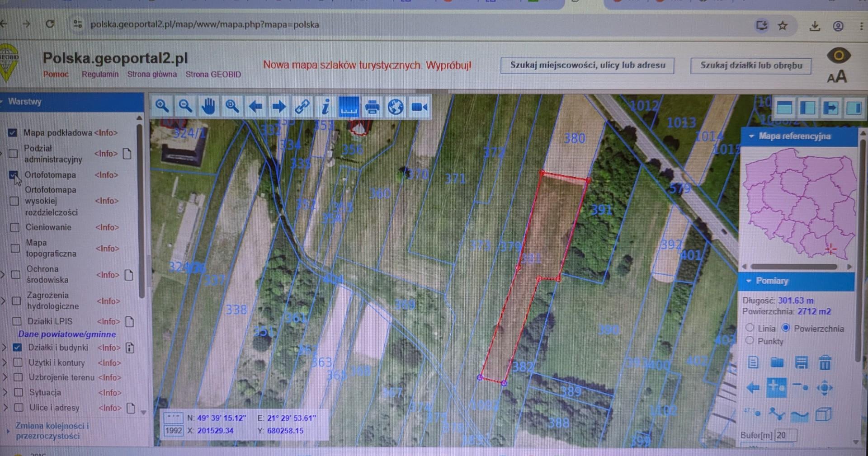
Task: Expand the Uzbrojenie terenu layer group
Action: (x=5, y=377)
